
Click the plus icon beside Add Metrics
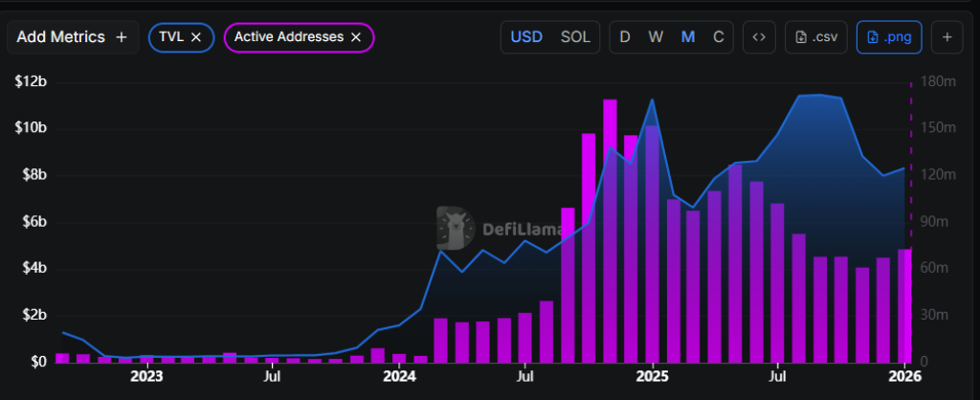[x=121, y=37]
